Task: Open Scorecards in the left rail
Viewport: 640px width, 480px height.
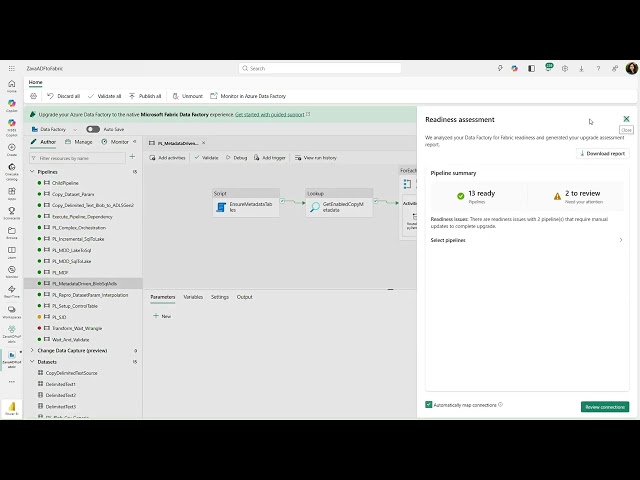Action: (12, 213)
